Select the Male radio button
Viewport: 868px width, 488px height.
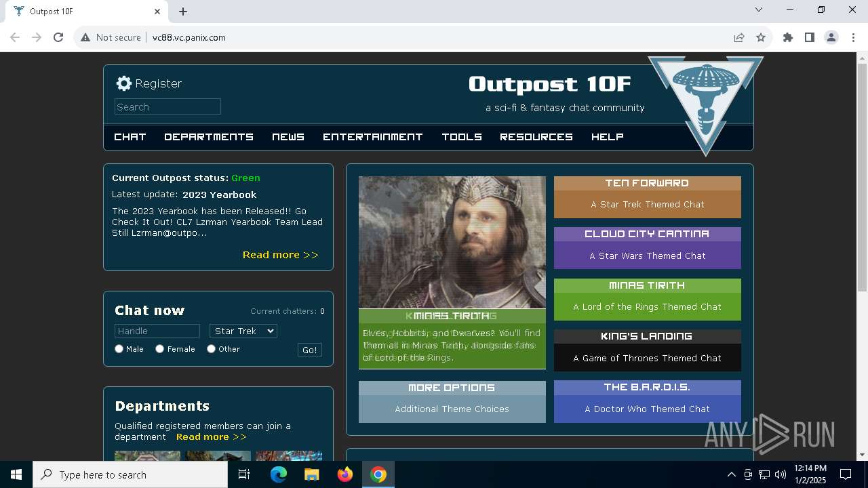click(x=119, y=349)
